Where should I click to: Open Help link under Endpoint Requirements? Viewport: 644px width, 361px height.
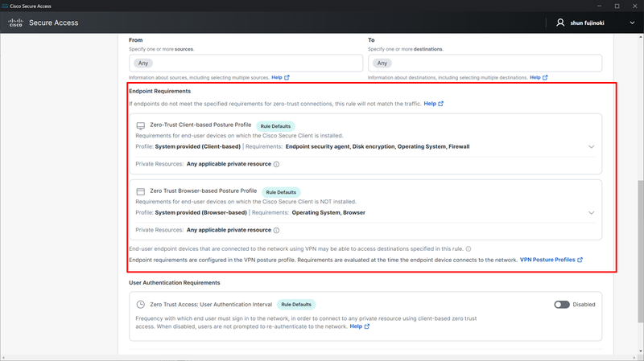tap(433, 104)
